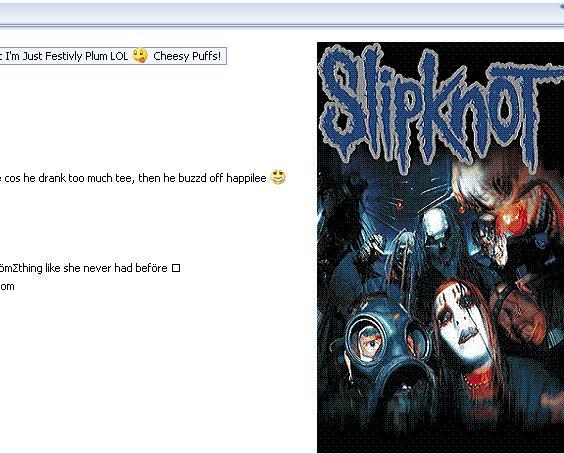
Task: Click the word 'happilee' in contact message
Action: (246, 178)
